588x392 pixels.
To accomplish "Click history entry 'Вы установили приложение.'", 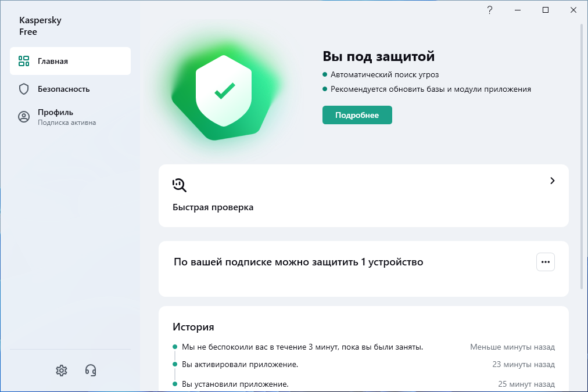I will [x=235, y=384].
